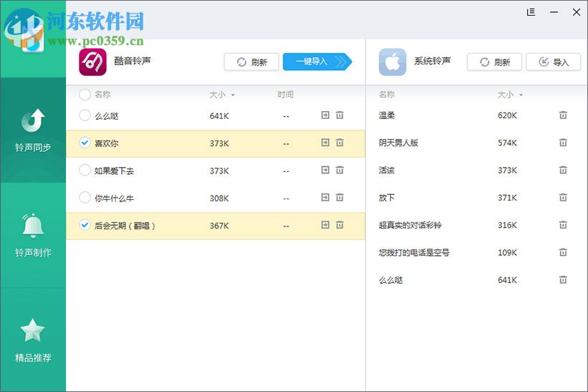Open the menu icon in title bar

(x=531, y=12)
